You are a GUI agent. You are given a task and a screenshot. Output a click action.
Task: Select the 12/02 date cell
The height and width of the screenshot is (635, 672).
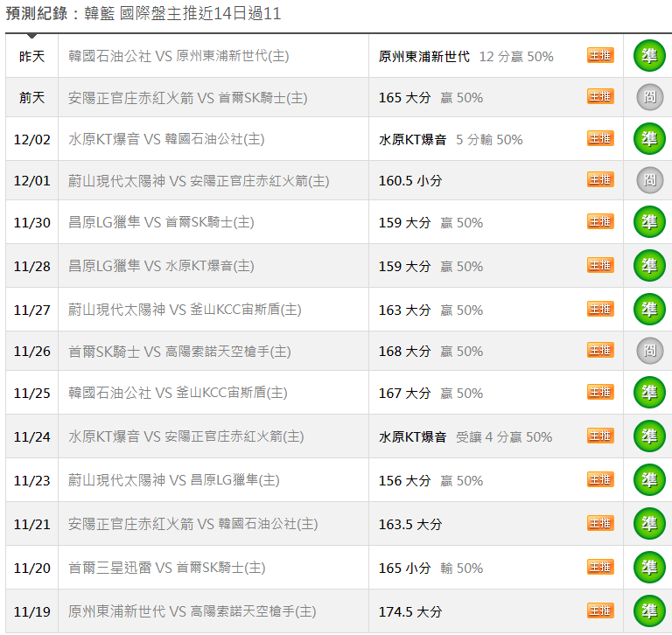coord(31,139)
